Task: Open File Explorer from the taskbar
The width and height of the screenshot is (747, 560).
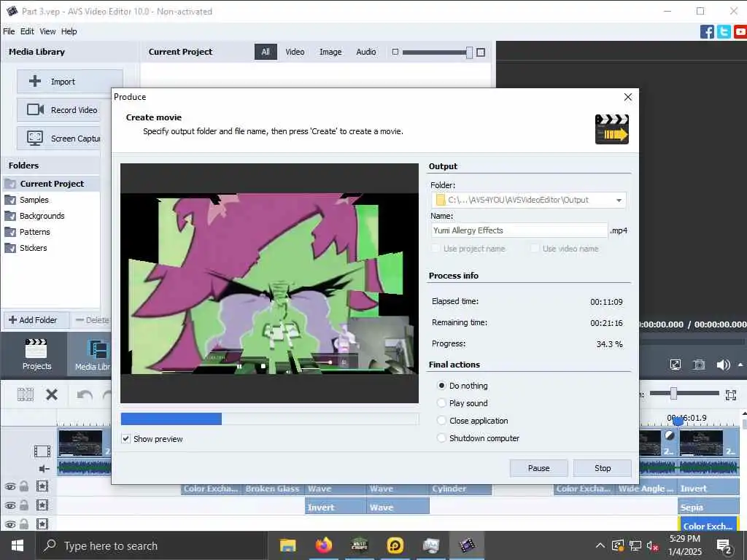Action: click(x=287, y=545)
